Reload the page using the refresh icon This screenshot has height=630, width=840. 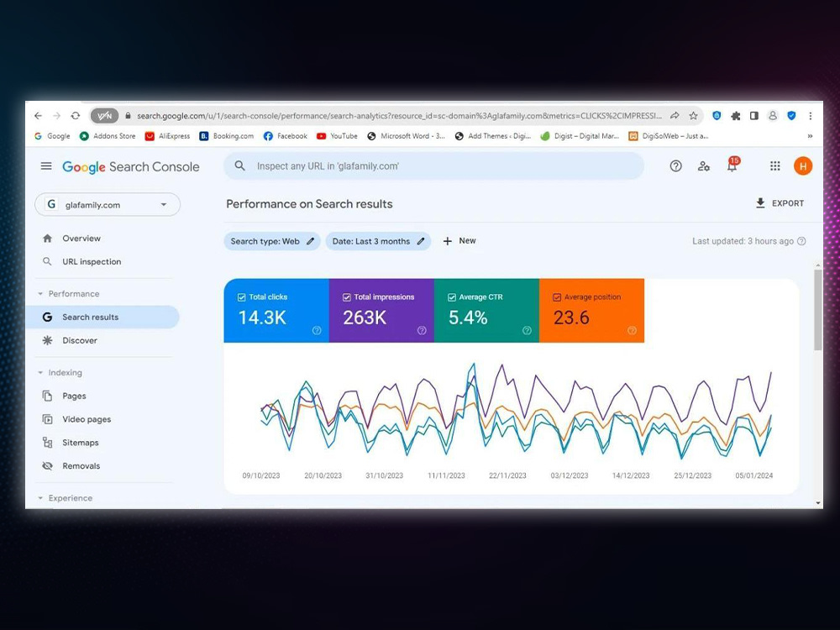[x=76, y=116]
